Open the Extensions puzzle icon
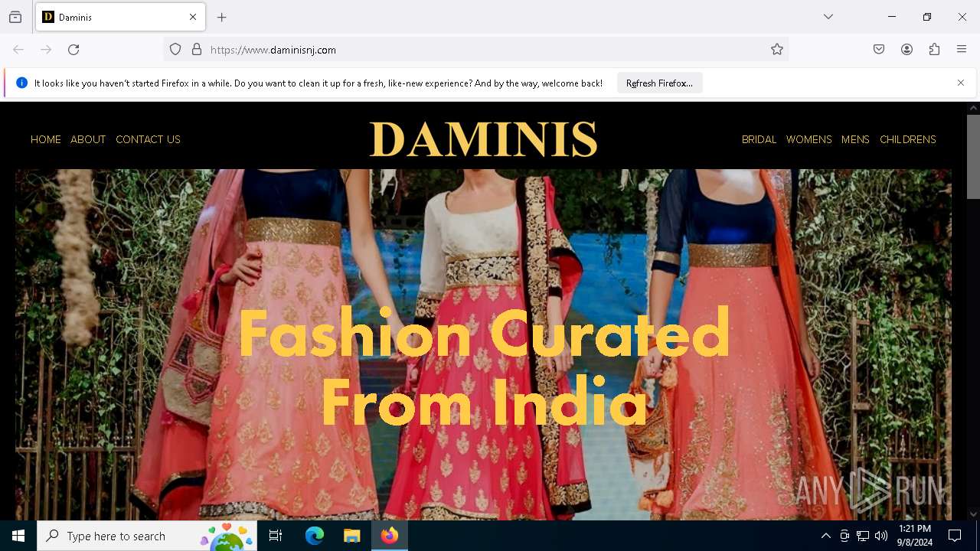Image resolution: width=980 pixels, height=551 pixels. (x=934, y=50)
